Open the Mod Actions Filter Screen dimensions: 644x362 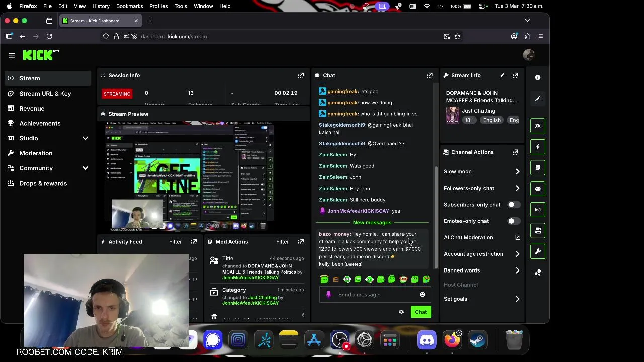click(x=283, y=242)
